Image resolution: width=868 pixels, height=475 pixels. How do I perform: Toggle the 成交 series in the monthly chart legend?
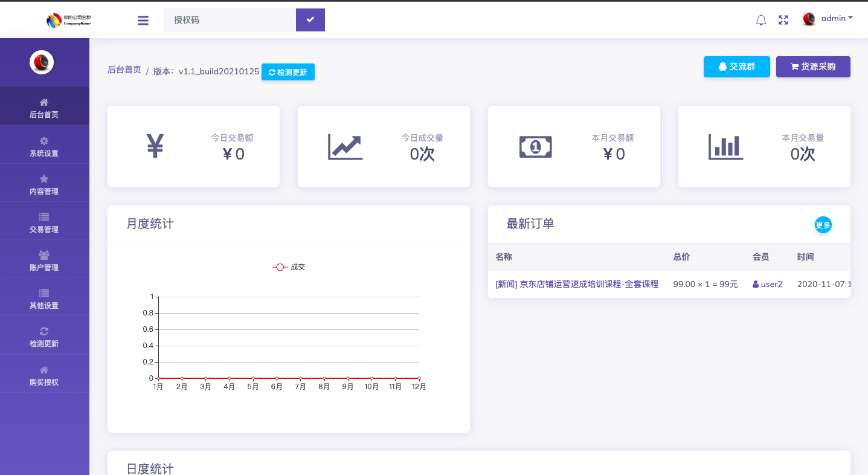click(289, 267)
